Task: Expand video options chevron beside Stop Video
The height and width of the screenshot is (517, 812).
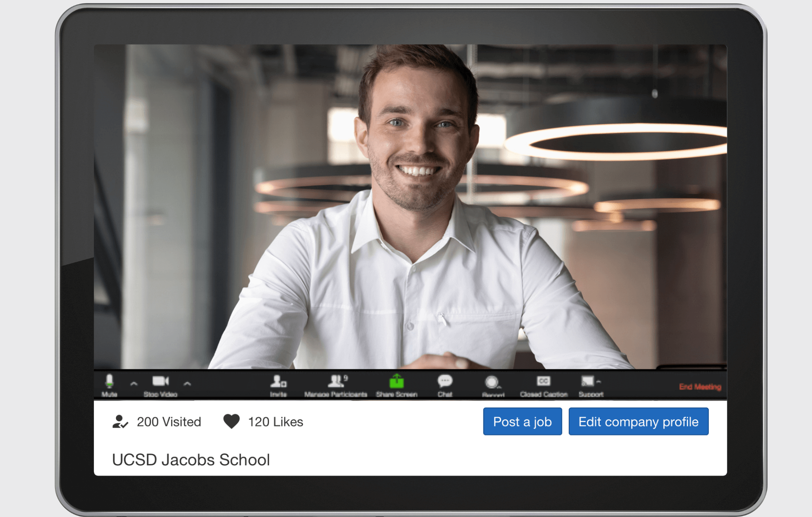Action: pos(187,384)
